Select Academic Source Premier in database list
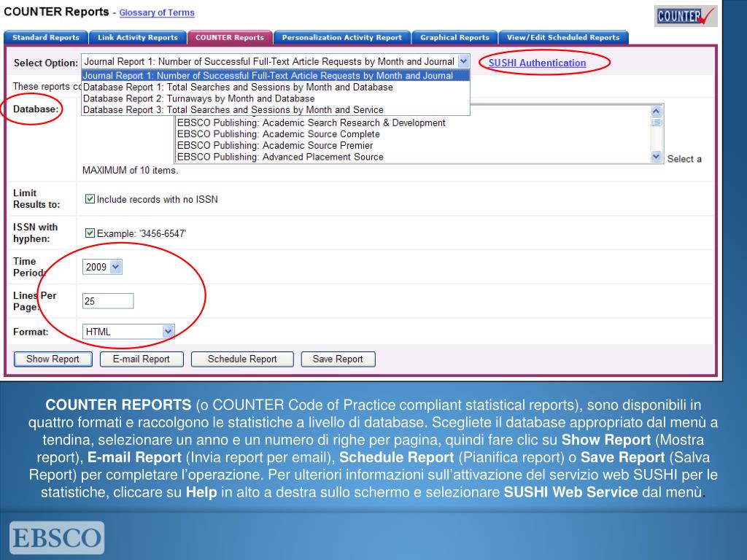 click(x=413, y=146)
